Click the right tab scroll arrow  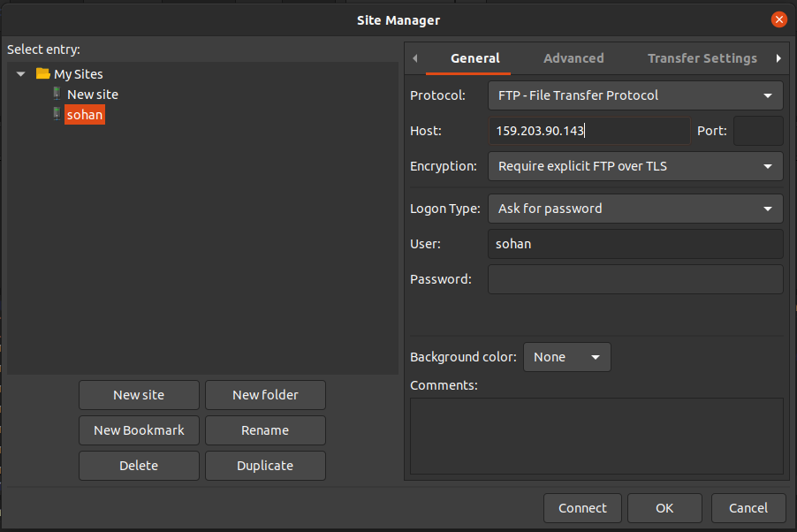(x=778, y=58)
